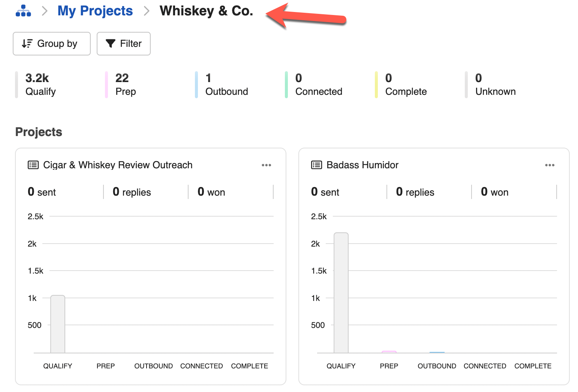The image size is (578, 392).
Task: Click the list icon beside Badass Humidor
Action: 317,165
